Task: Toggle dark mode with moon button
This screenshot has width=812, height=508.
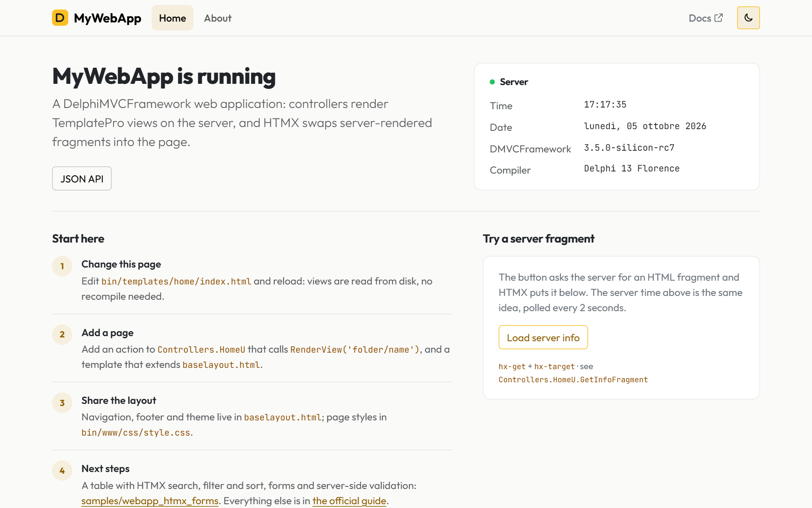Action: tap(748, 18)
